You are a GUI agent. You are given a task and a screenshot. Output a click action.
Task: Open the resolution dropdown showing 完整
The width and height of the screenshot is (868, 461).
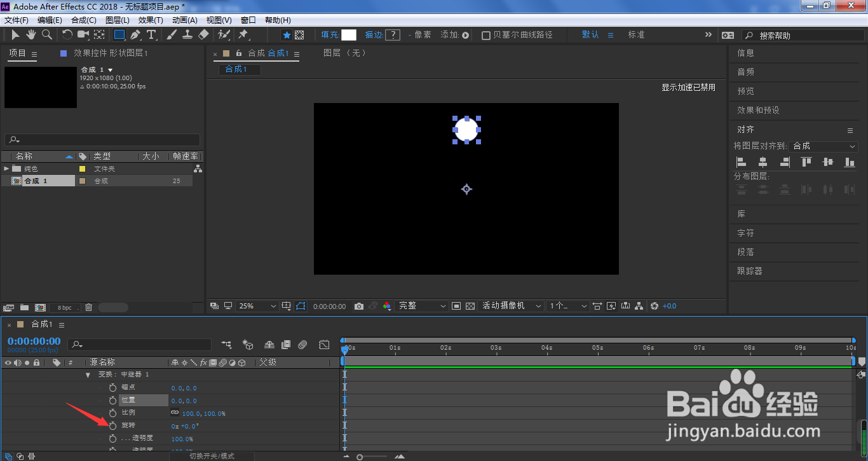pyautogui.click(x=422, y=306)
